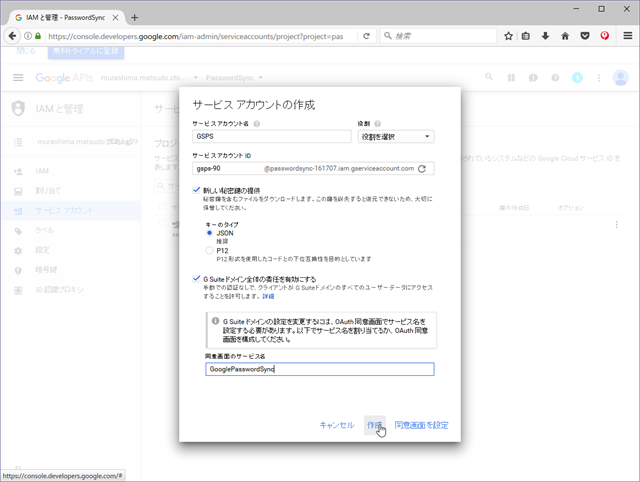Reload the page with the refresh icon
The image size is (640, 482).
pos(366,36)
